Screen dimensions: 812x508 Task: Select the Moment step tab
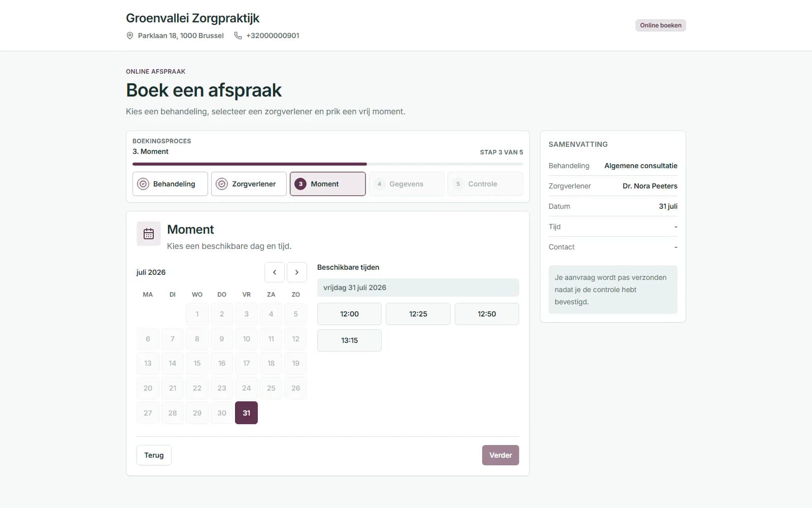(328, 184)
